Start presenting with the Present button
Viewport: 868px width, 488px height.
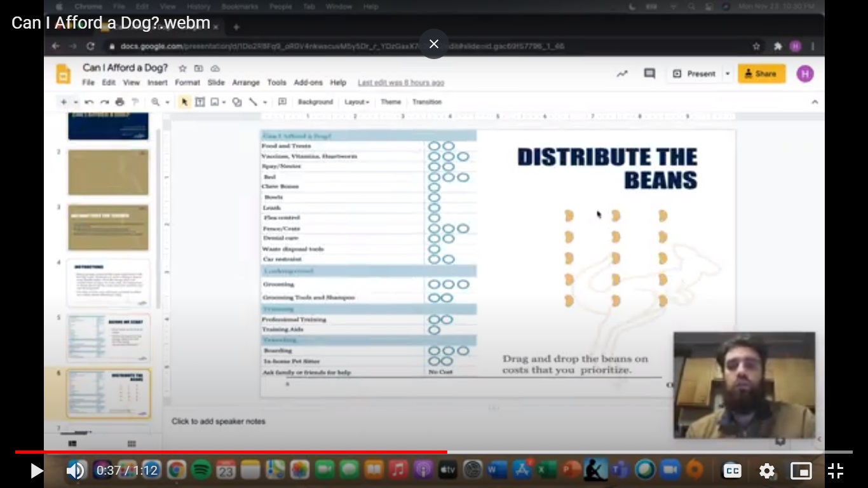click(694, 74)
